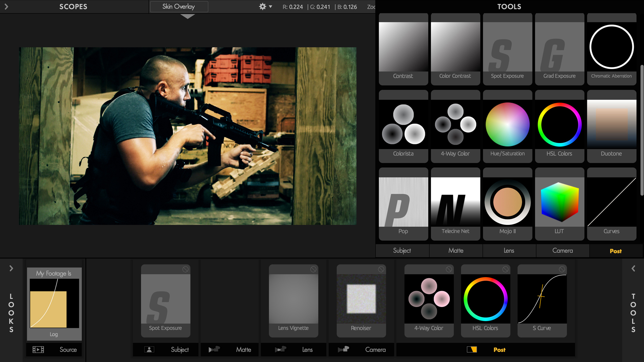This screenshot has width=644, height=362.
Task: Click the Zoom control button
Action: point(371,6)
